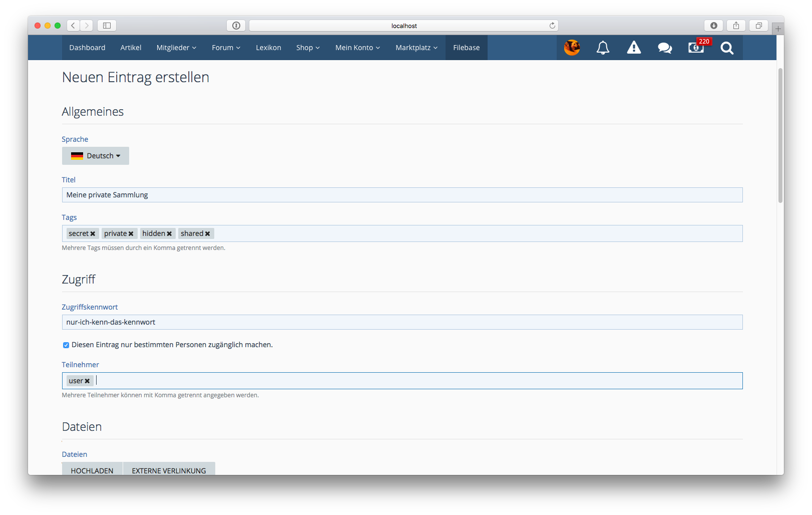Viewport: 812px width, 515px height.
Task: Uncheck restrict entry to specific persons
Action: point(66,345)
